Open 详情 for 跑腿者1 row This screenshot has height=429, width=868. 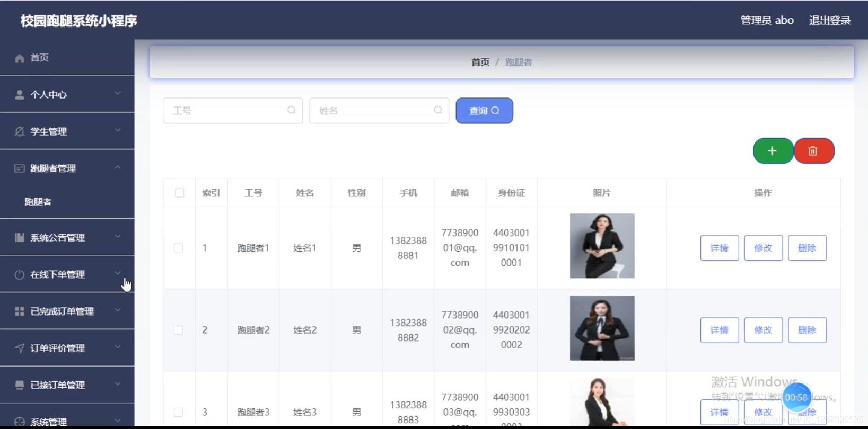coord(720,248)
